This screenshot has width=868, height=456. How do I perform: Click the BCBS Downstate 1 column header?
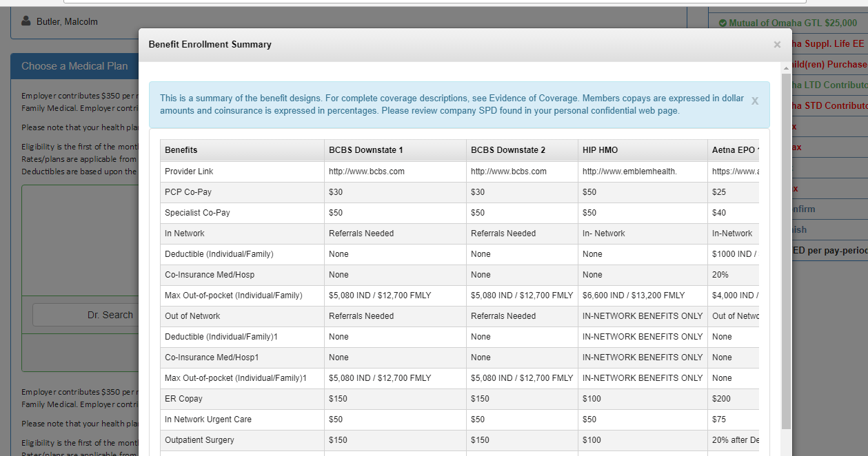(x=395, y=150)
